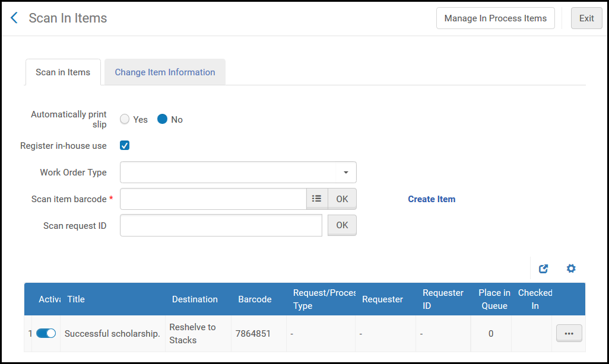Uncheck Register in-house use checkbox
This screenshot has width=609, height=364.
point(125,145)
